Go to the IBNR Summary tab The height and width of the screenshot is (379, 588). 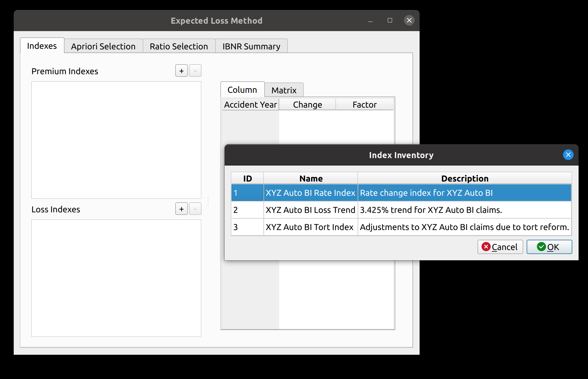click(x=251, y=46)
